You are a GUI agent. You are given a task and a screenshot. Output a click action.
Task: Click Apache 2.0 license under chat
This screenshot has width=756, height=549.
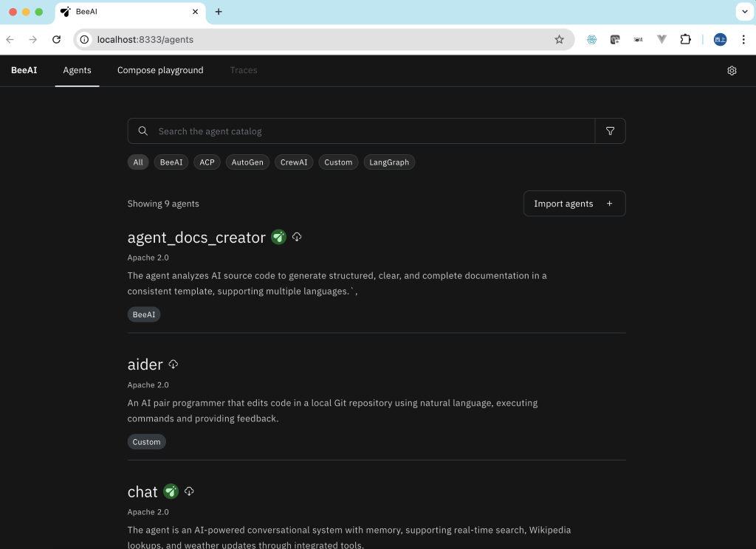point(148,512)
